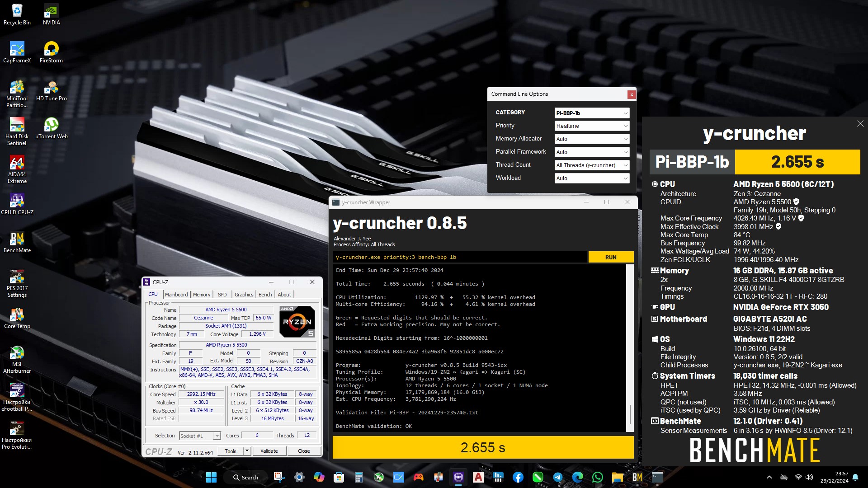Open Hard Disk Sentinel desktop icon
The width and height of the screenshot is (868, 488).
(17, 131)
